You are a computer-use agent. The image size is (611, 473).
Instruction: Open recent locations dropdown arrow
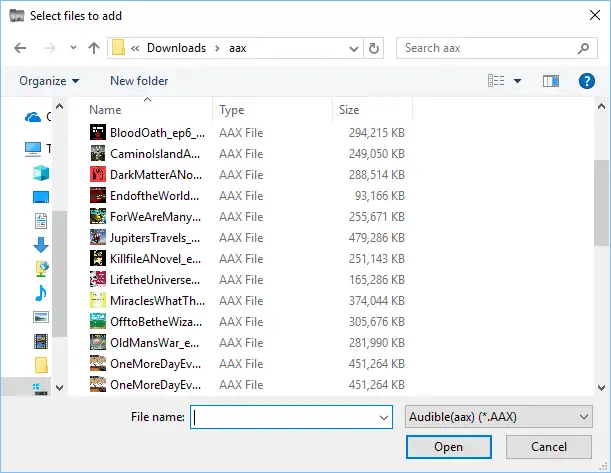pyautogui.click(x=73, y=48)
